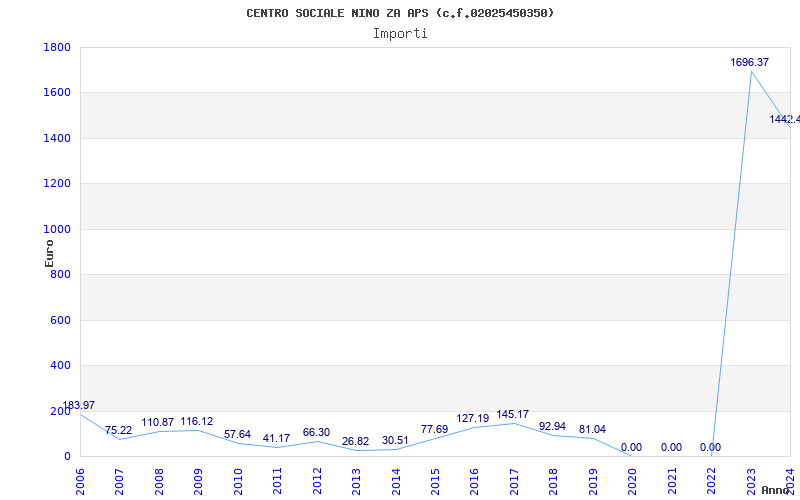
Task: Click the 92.94 data label for 2018
Action: click(x=552, y=427)
